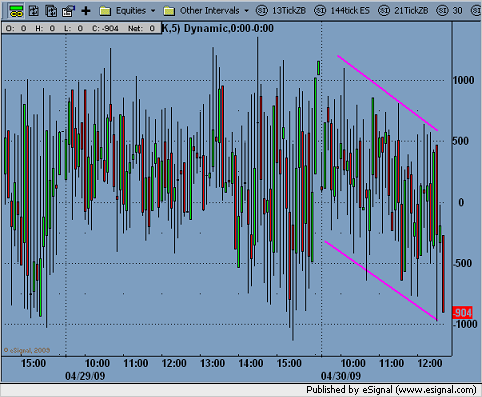Click the fourth toolbar properties window icon

tap(68, 11)
